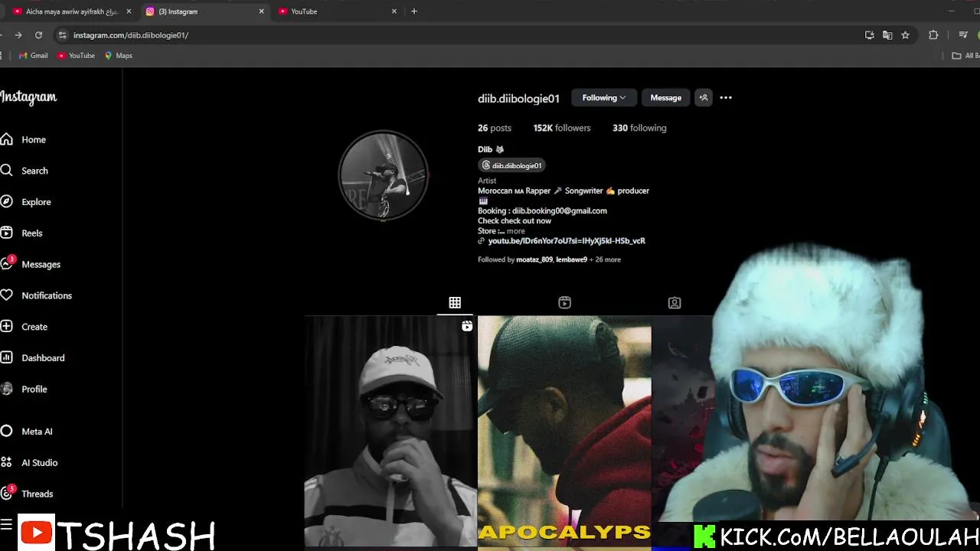The width and height of the screenshot is (980, 551).
Task: Send a Message to diib.diibologie01
Action: coord(665,98)
